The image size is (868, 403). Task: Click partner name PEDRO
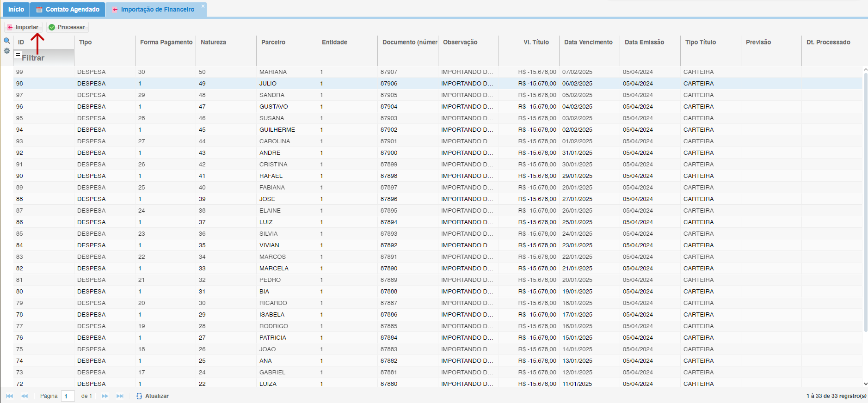pos(270,280)
